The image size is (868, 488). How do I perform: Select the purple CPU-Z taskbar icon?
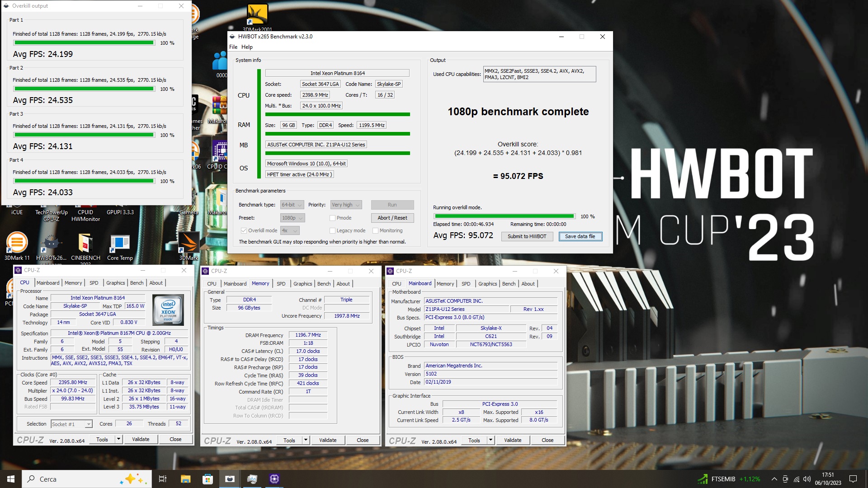pos(274,479)
